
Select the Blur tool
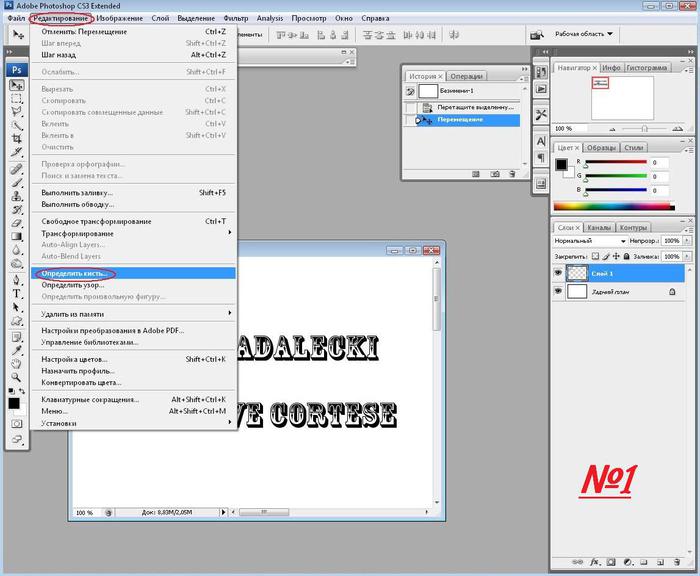click(17, 250)
